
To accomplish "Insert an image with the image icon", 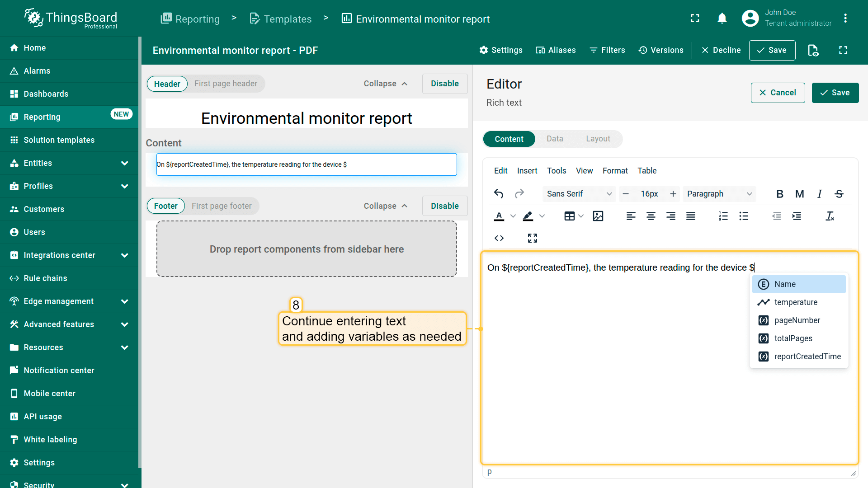I will [598, 216].
